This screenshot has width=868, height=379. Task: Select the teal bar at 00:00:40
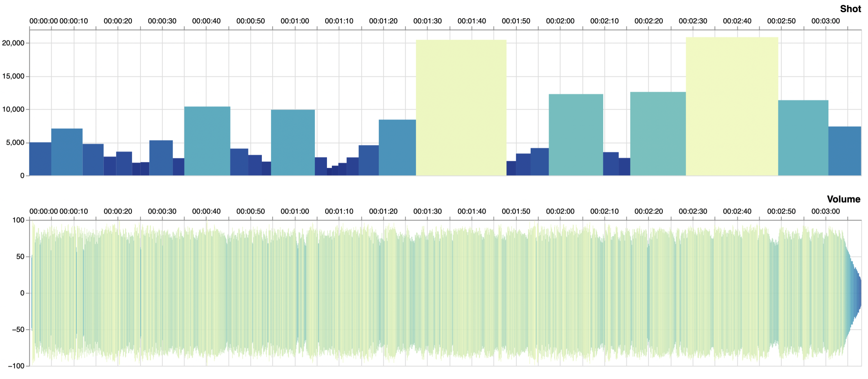click(207, 141)
